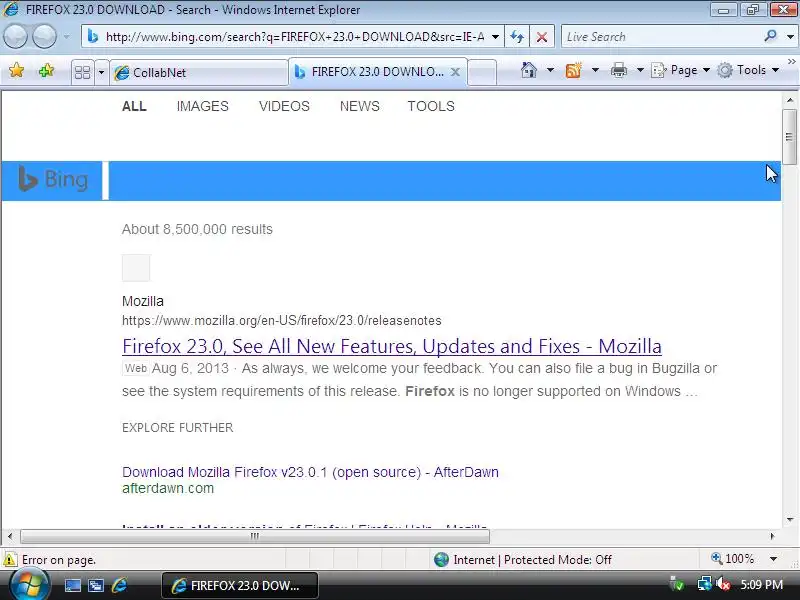Click the horizontal scrollbar left arrow

[x=10, y=536]
